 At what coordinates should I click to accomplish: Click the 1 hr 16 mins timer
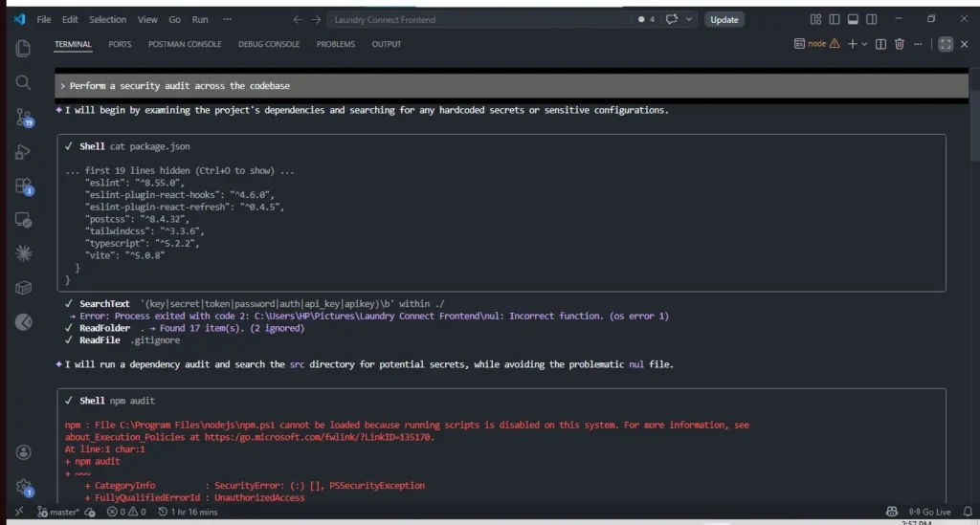click(189, 512)
